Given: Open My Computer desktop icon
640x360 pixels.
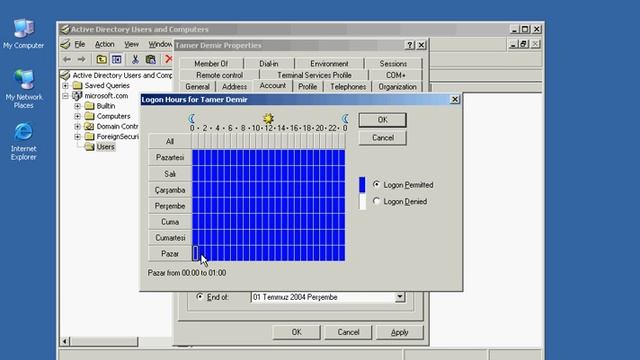Looking at the screenshot, I should (x=24, y=34).
